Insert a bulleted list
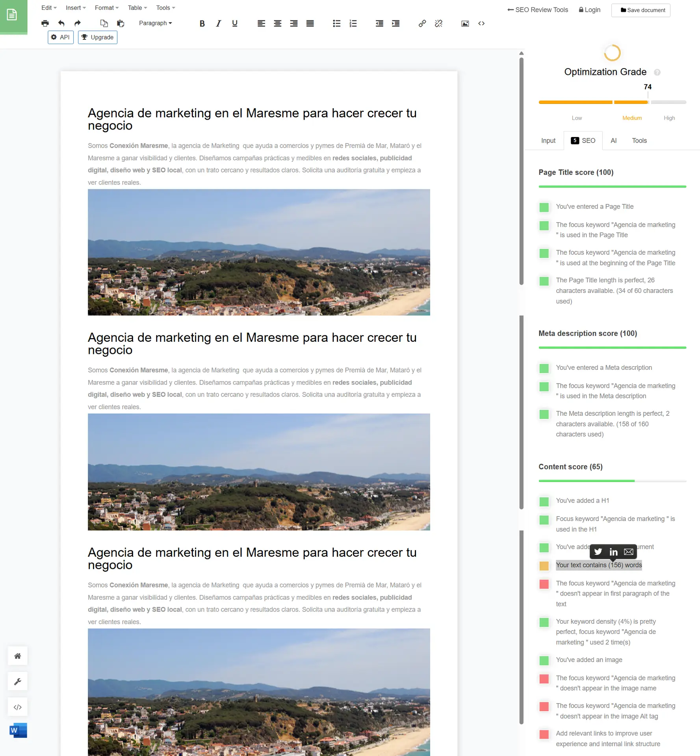Image resolution: width=700 pixels, height=756 pixels. pos(336,24)
